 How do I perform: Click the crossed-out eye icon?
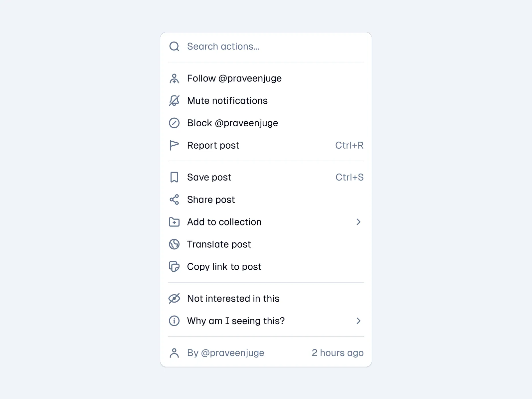click(174, 299)
